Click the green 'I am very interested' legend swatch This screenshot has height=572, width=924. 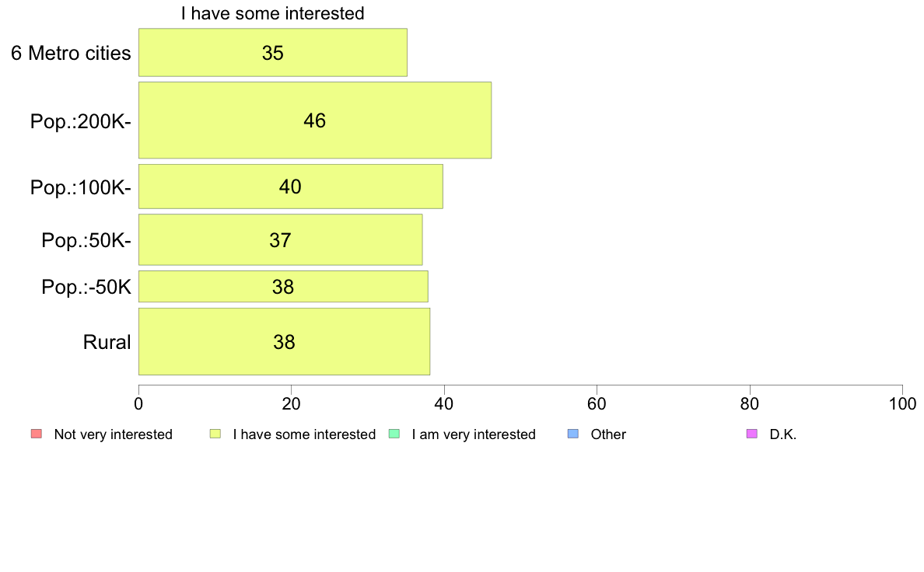pyautogui.click(x=394, y=434)
